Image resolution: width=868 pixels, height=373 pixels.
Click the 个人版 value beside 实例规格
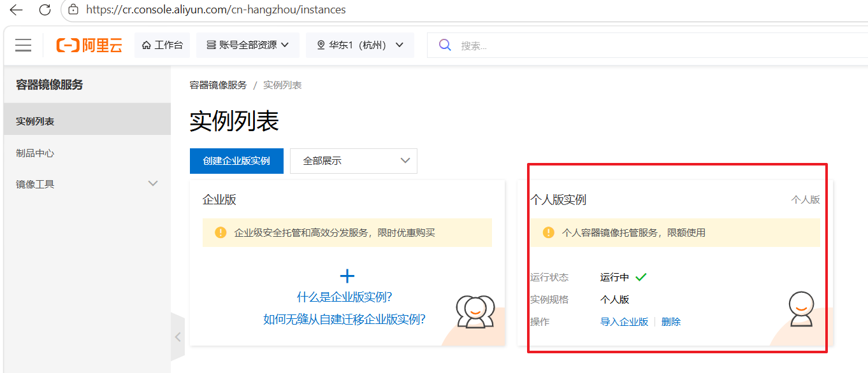[614, 300]
